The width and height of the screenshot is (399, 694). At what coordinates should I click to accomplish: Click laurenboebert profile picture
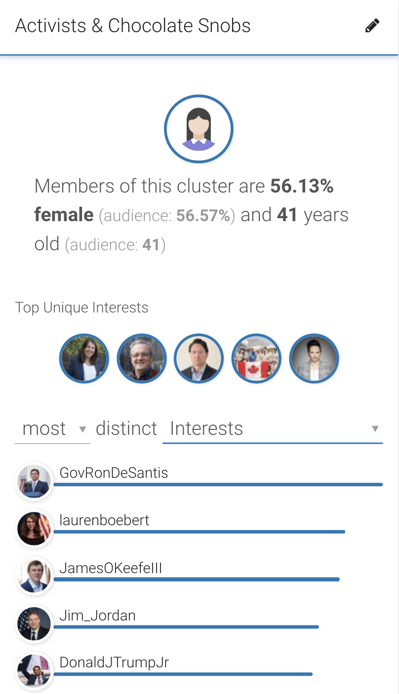34,528
